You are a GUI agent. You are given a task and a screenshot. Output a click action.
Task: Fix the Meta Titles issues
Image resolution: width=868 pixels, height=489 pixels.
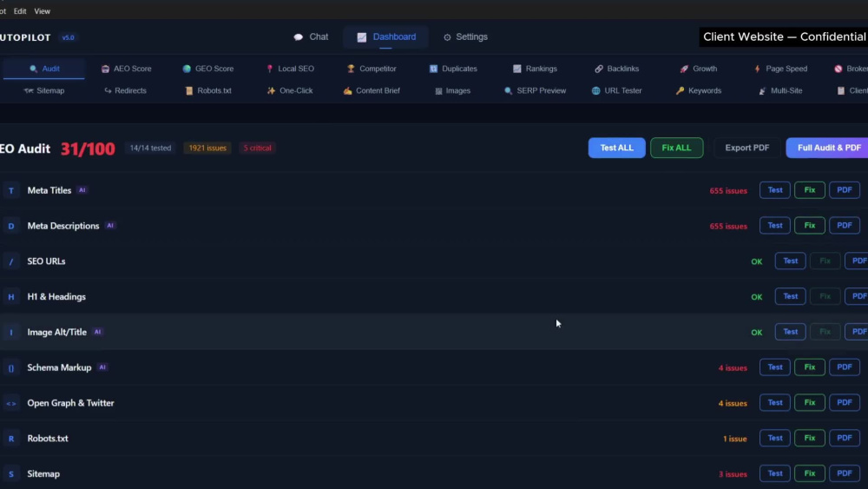809,190
